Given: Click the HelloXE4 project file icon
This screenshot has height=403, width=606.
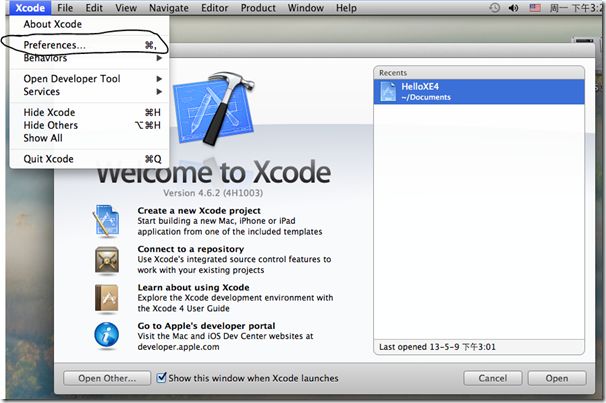Looking at the screenshot, I should coord(388,92).
